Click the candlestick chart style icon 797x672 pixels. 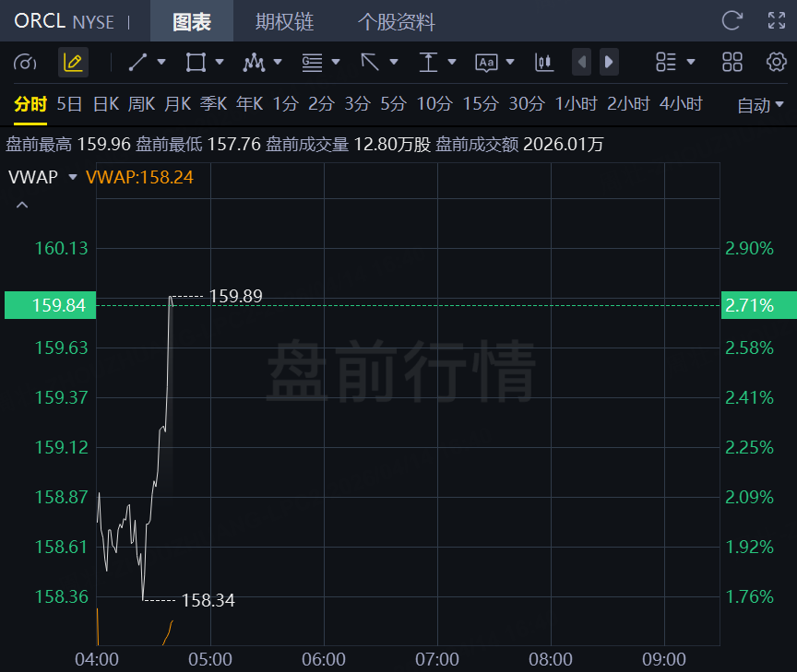click(544, 63)
